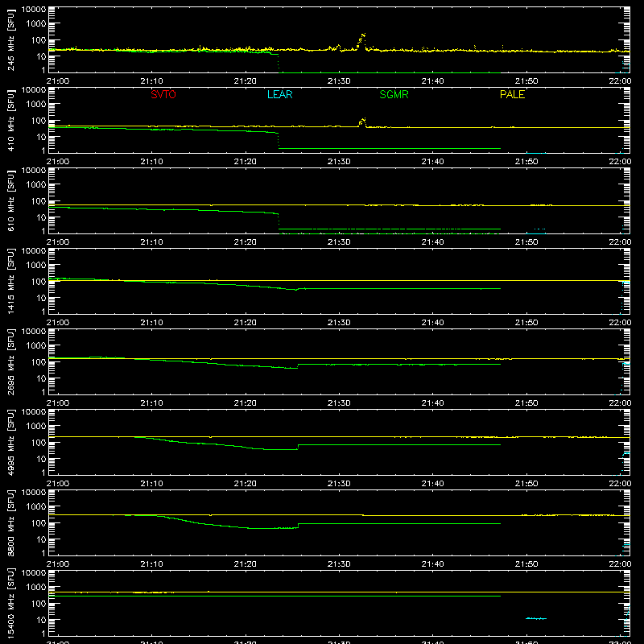Click the 21:20 time label under 1415 MHz plot
Image resolution: width=644 pixels, height=644 pixels.
(246, 323)
